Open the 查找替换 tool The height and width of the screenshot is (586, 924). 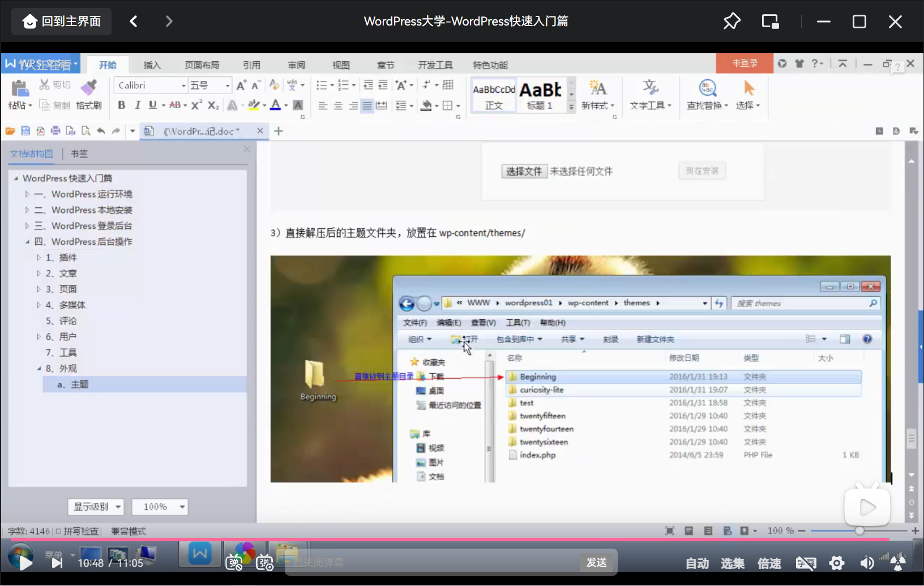708,95
